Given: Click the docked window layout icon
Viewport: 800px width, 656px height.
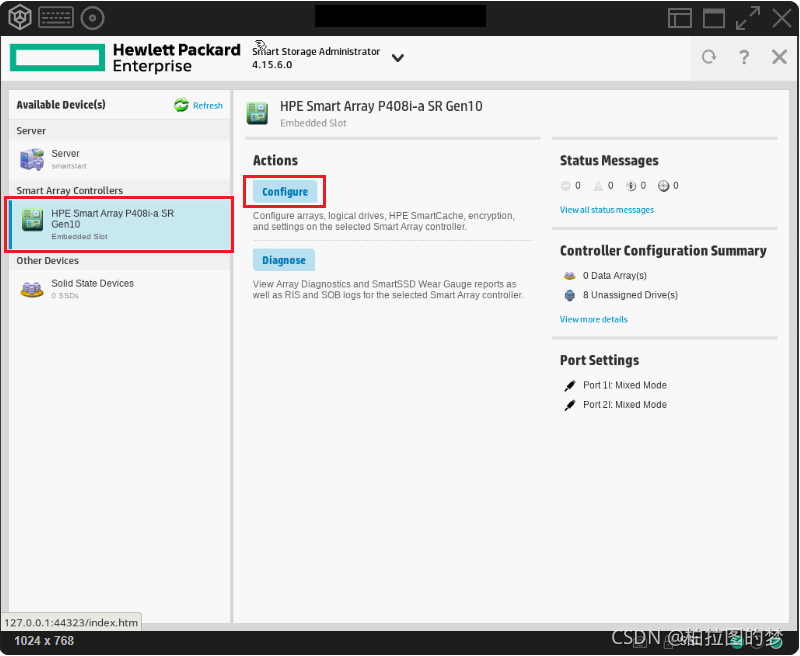Looking at the screenshot, I should pos(680,18).
